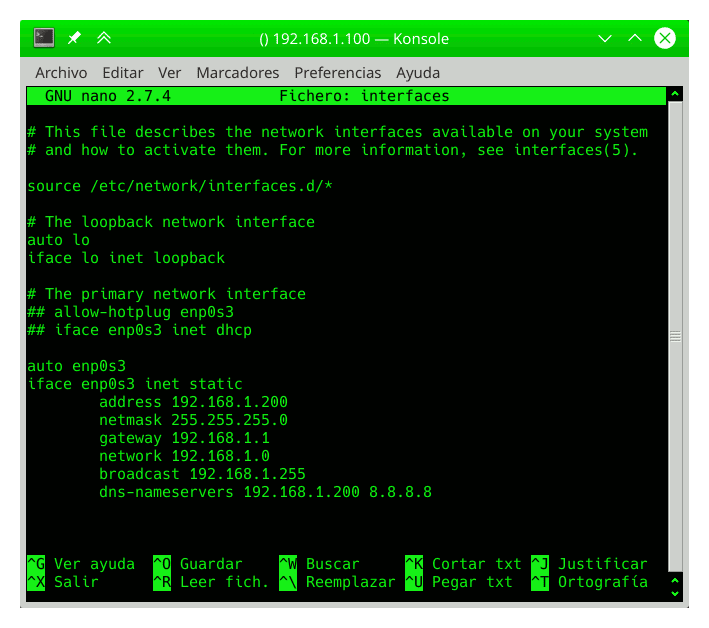Click the ^T Ortografía shortcut

(590, 582)
